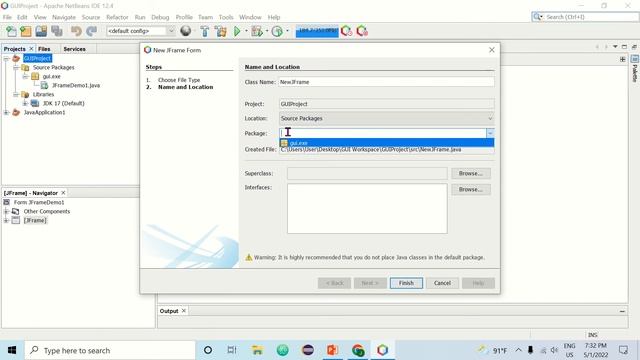Click the Open Project toolbar icon
Image resolution: width=640 pixels, height=360 pixels.
(41, 31)
